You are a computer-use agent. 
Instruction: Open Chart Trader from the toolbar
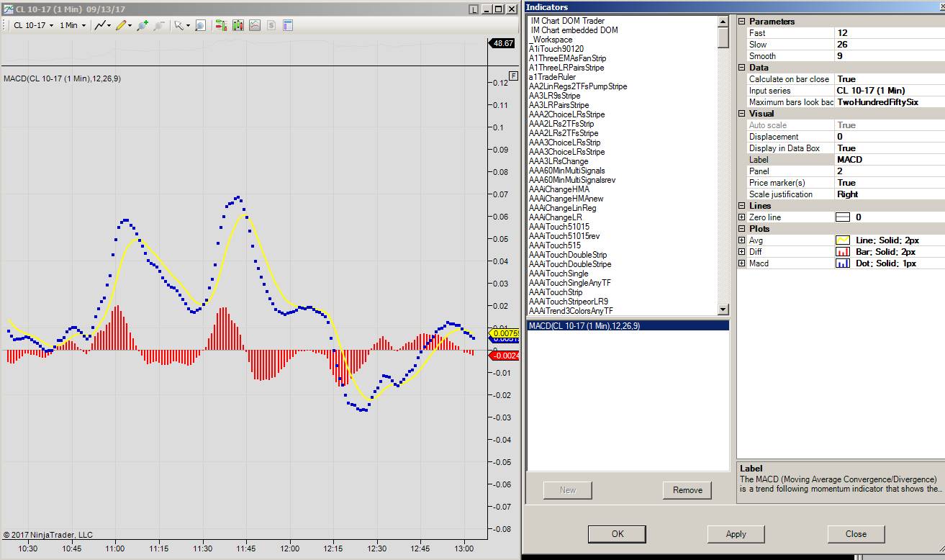(x=220, y=25)
